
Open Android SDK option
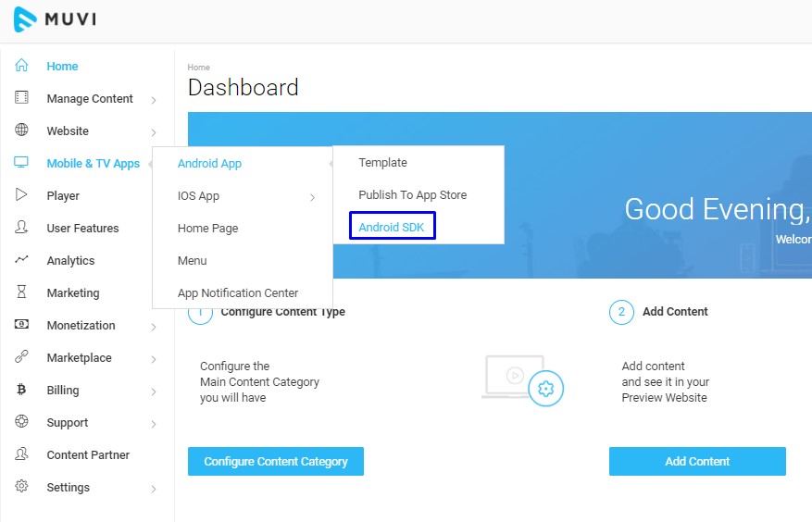tap(392, 228)
